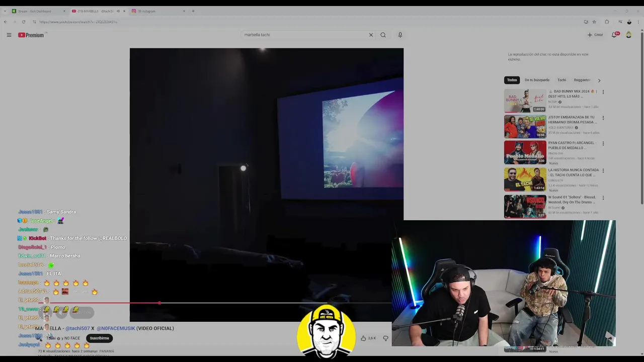Go forward with the browser forward arrow
644x362 pixels.
point(14,22)
